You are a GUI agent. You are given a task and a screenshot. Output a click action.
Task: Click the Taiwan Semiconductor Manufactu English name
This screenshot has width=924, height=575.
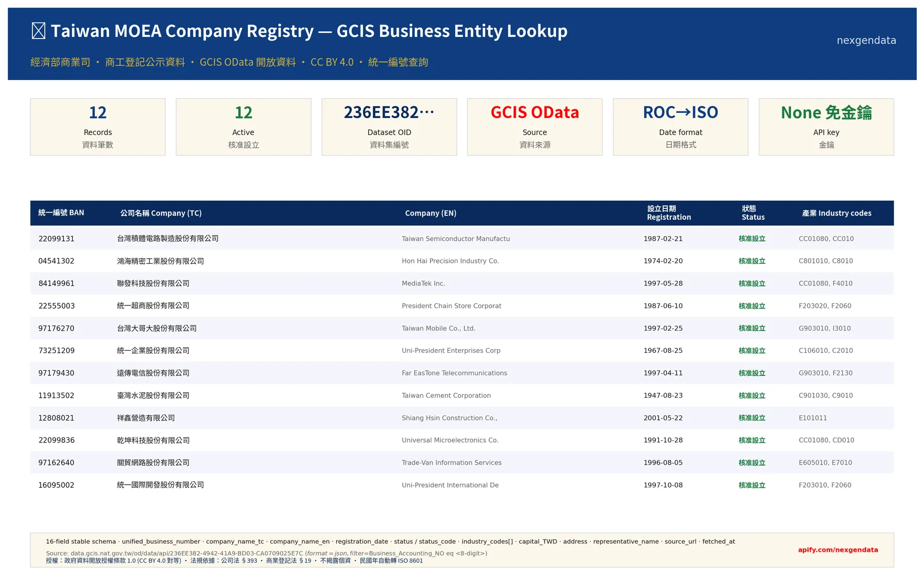(x=456, y=239)
